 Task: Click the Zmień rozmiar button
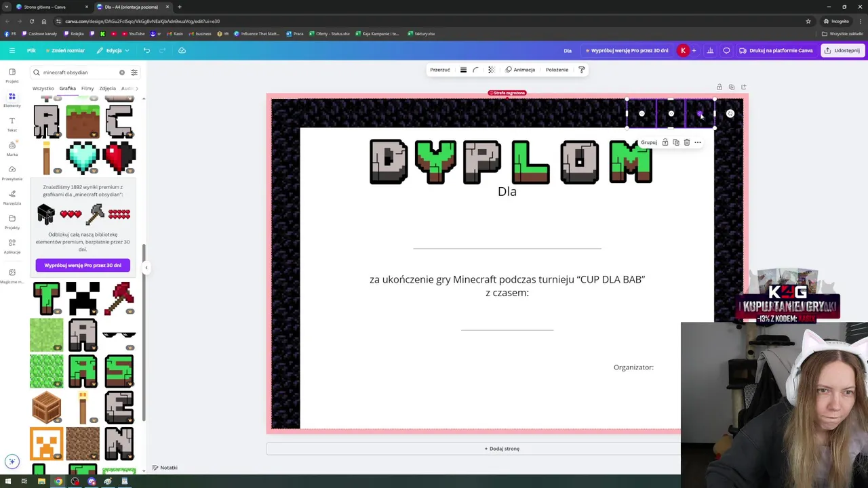[x=64, y=50]
